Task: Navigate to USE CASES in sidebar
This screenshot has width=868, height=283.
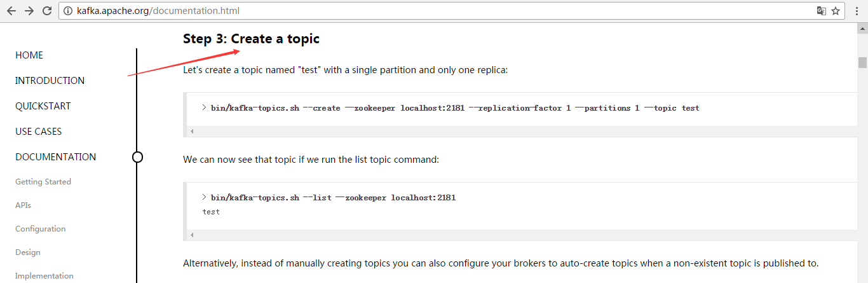Action: pos(39,132)
